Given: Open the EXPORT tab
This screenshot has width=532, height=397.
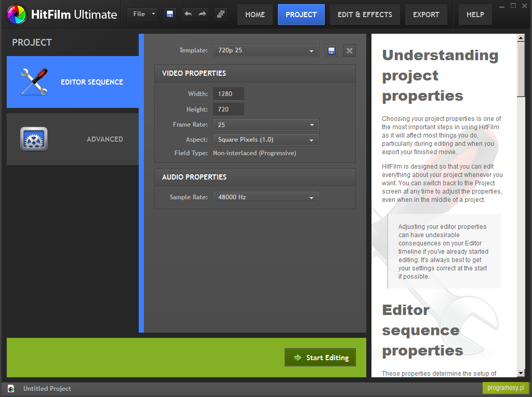Looking at the screenshot, I should 426,15.
